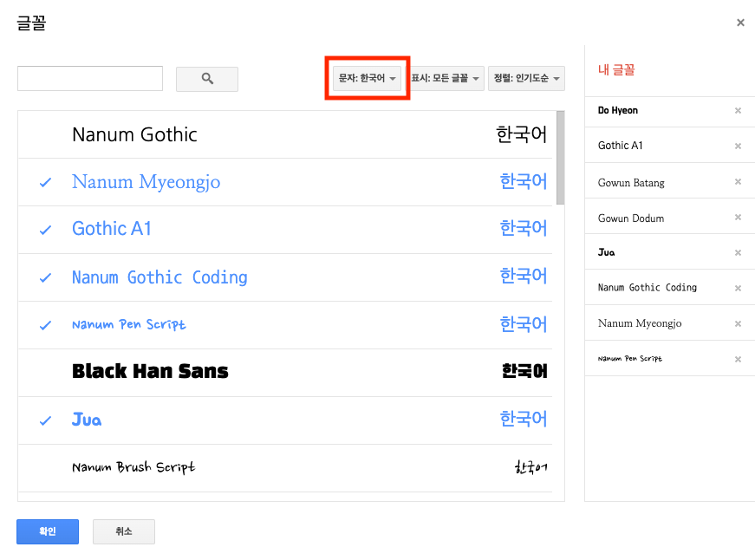
Task: Select Nanum Pen Script in 내 글꼴
Action: pos(630,359)
